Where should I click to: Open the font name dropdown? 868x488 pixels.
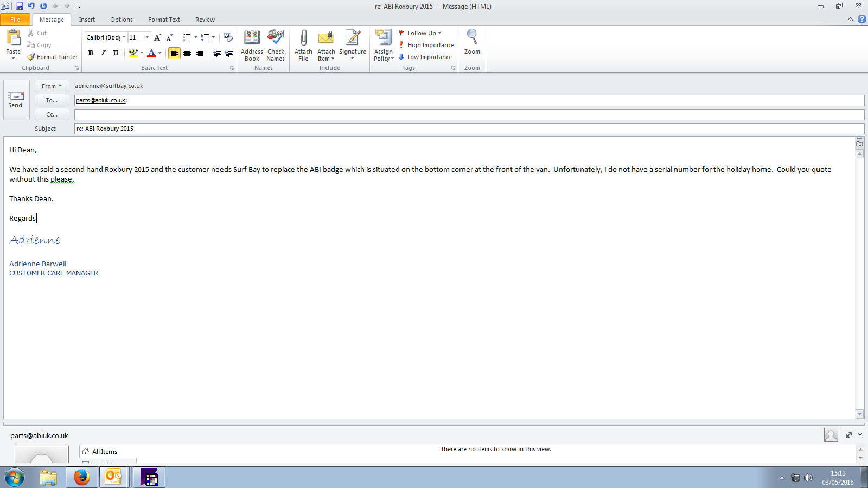pyautogui.click(x=124, y=37)
